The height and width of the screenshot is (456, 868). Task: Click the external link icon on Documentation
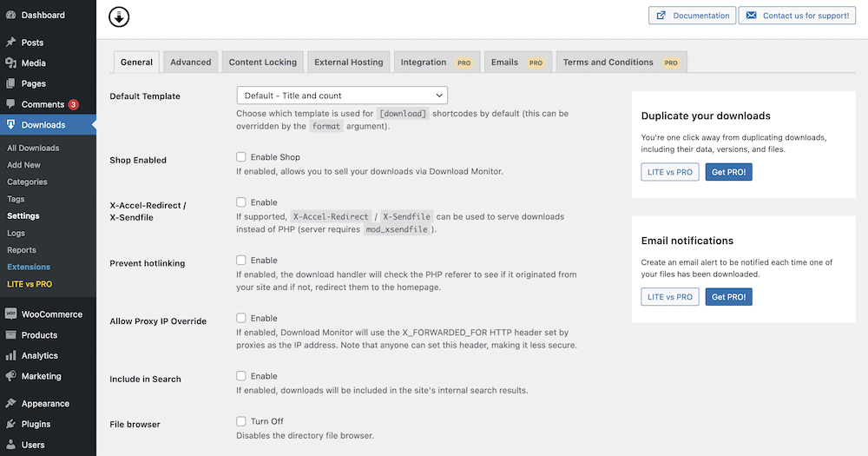[661, 16]
